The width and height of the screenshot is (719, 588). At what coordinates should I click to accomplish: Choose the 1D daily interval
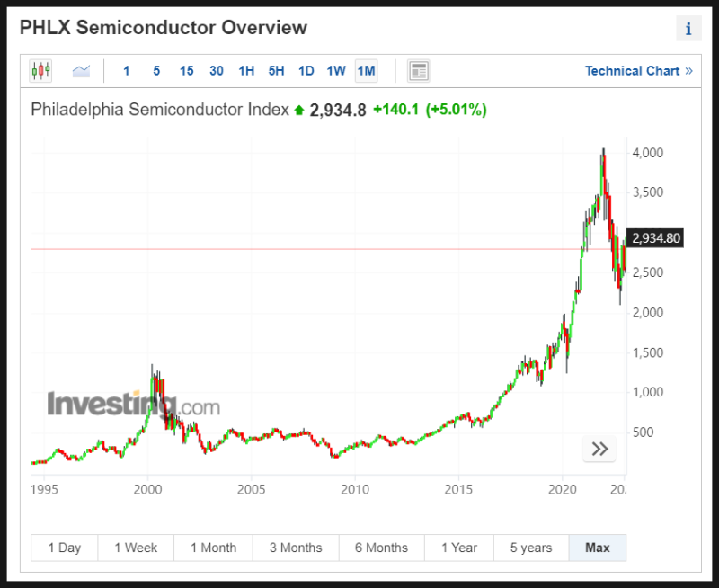tap(306, 71)
